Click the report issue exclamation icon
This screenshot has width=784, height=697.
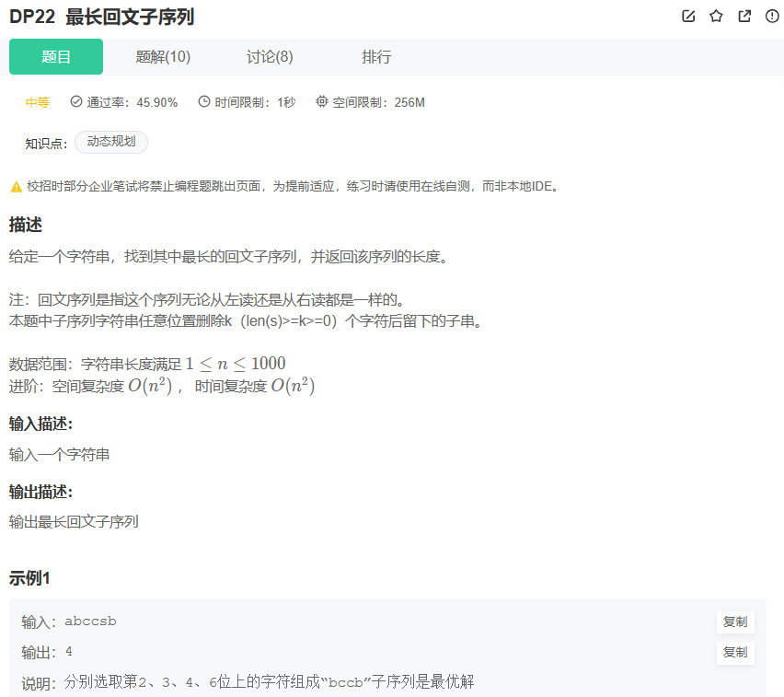click(x=770, y=17)
